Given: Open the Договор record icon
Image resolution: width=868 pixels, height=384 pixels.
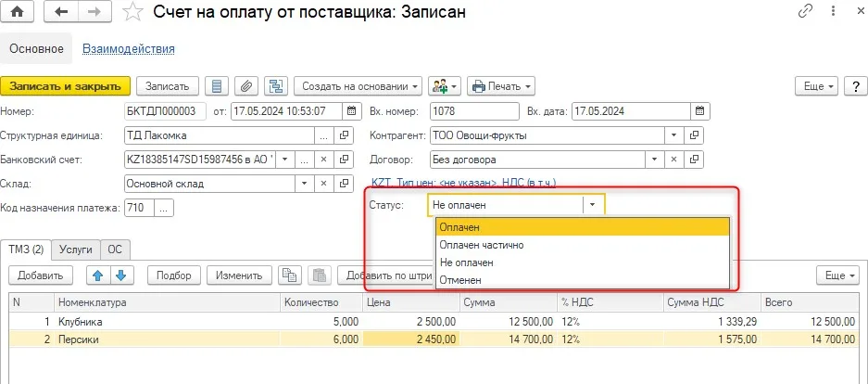Looking at the screenshot, I should pyautogui.click(x=694, y=160).
